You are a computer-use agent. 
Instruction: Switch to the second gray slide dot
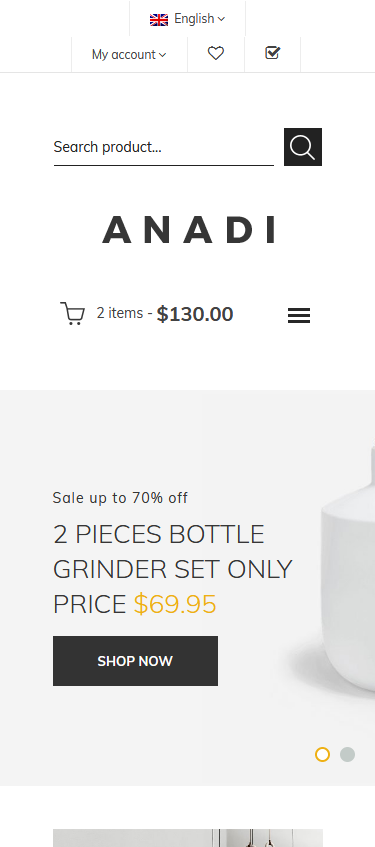click(x=347, y=755)
